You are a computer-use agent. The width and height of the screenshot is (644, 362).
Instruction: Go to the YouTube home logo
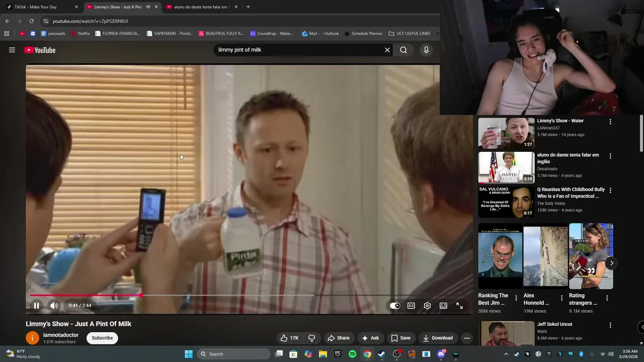(40, 50)
